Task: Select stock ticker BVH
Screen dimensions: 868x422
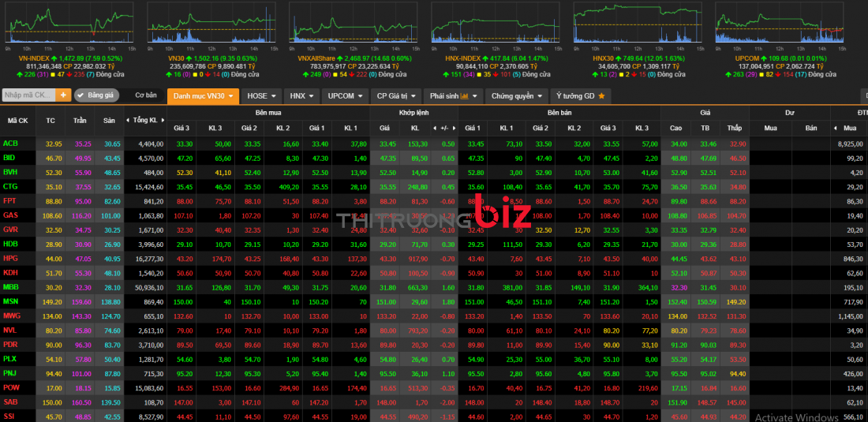Action: (10, 172)
